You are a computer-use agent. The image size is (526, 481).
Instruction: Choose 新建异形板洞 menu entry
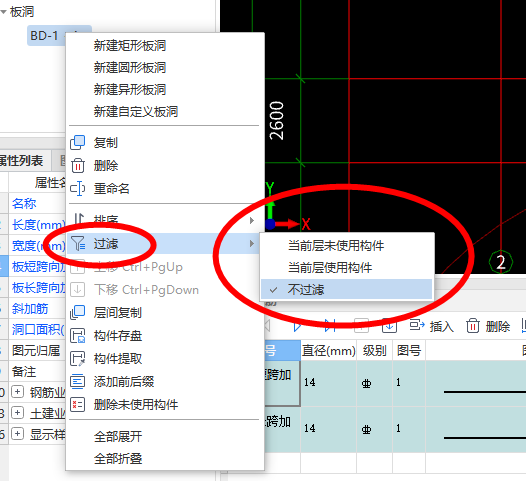(130, 90)
